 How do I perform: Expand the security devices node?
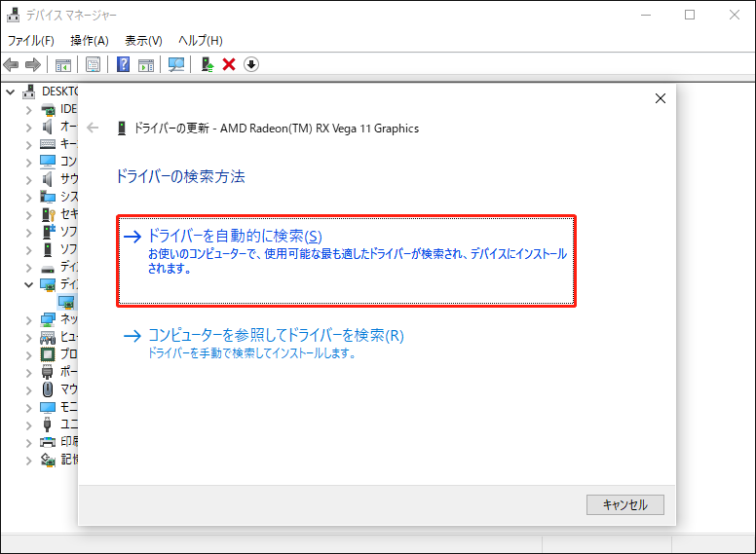tap(29, 215)
